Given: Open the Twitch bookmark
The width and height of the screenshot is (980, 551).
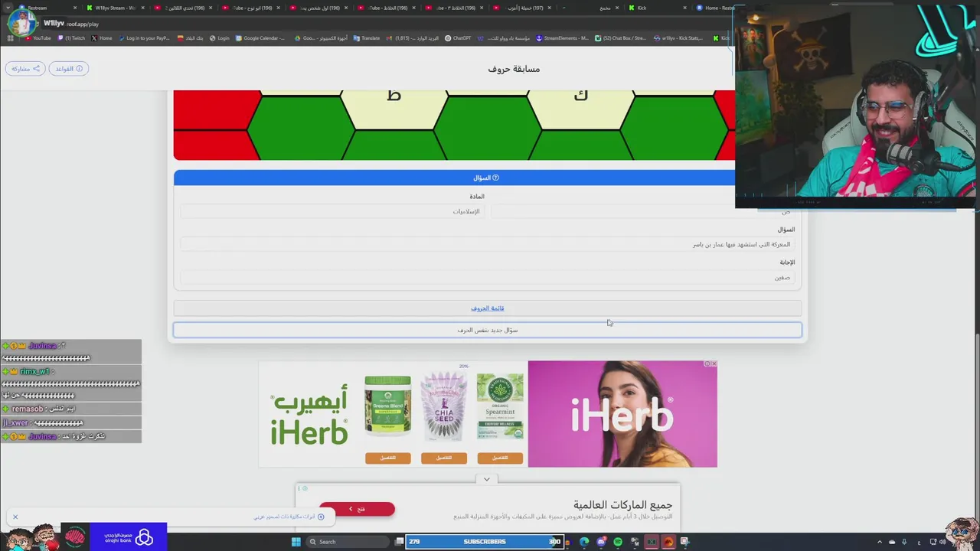Looking at the screenshot, I should 71,38.
